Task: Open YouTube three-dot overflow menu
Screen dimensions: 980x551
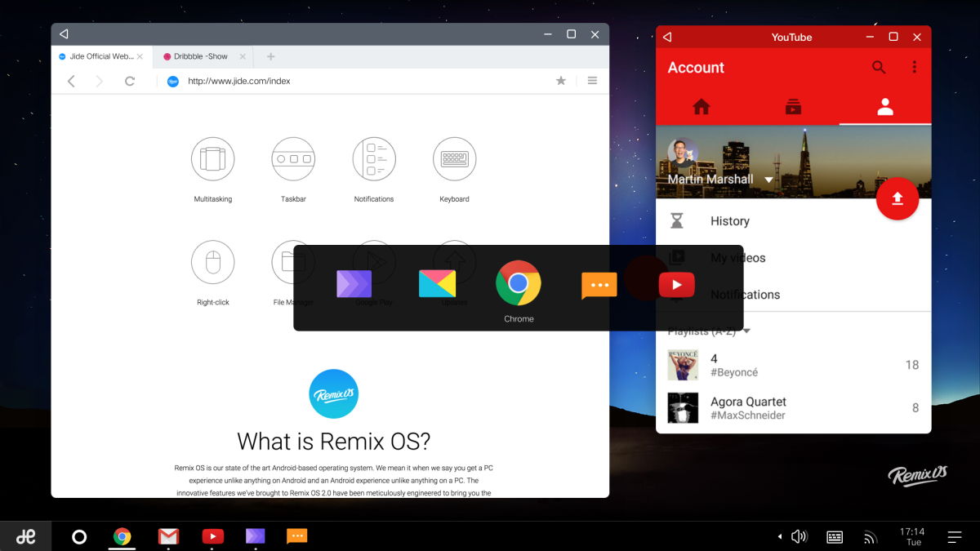Action: tap(915, 68)
